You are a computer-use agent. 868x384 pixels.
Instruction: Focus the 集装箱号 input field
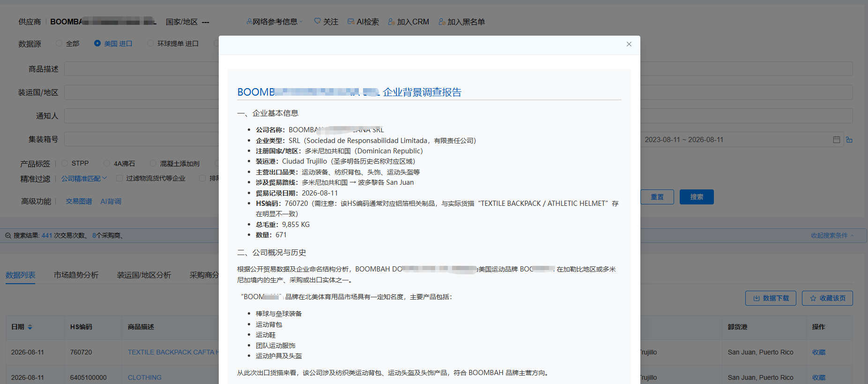click(x=141, y=139)
